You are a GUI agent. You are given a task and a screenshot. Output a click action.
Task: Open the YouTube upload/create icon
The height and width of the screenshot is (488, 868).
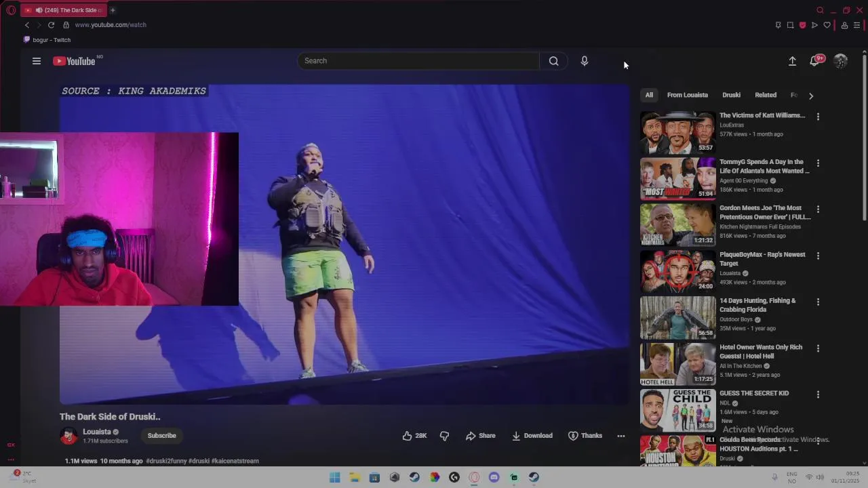click(x=792, y=61)
